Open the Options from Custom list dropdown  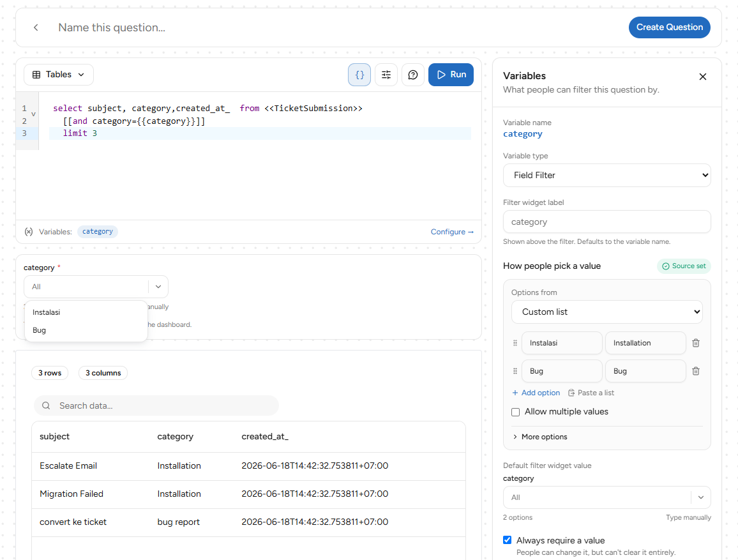coord(606,312)
